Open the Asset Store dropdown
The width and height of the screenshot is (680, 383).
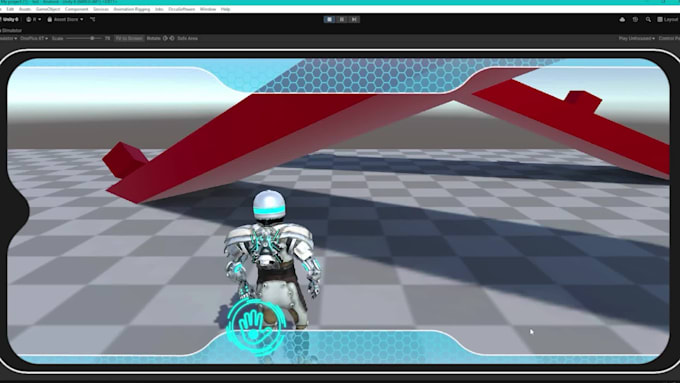(65, 20)
